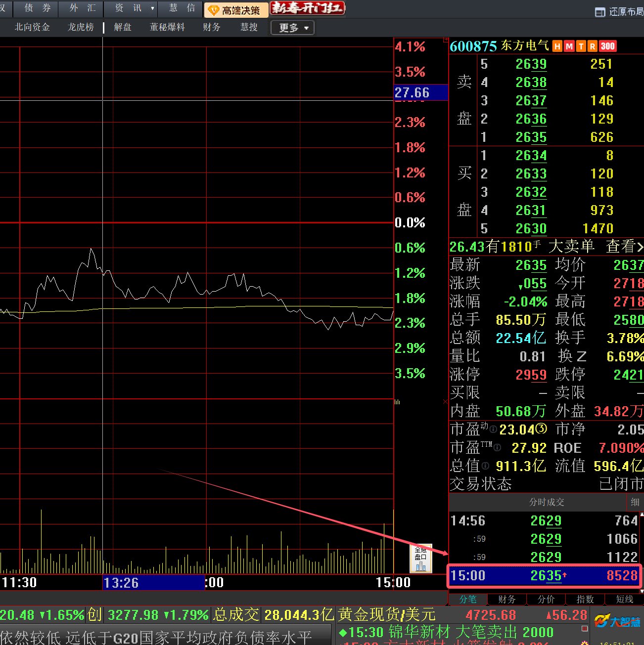This screenshot has width=644, height=645.
Task: Click the info icon next to 市盈动
Action: pos(493,430)
